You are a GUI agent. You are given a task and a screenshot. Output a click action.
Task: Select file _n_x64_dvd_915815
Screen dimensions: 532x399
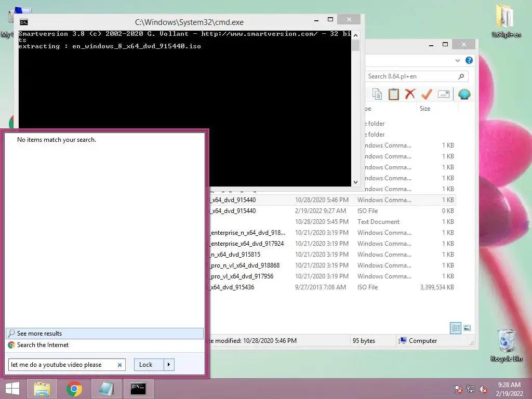coord(332,255)
